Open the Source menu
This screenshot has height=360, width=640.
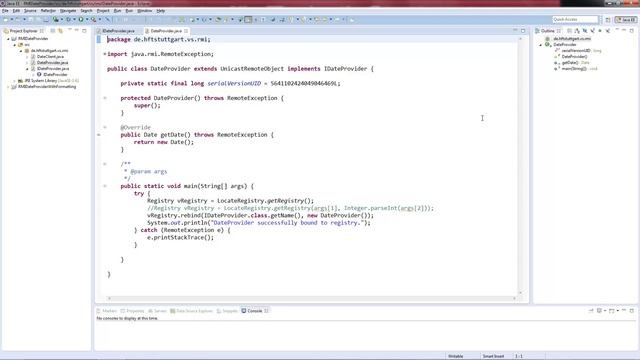30,11
